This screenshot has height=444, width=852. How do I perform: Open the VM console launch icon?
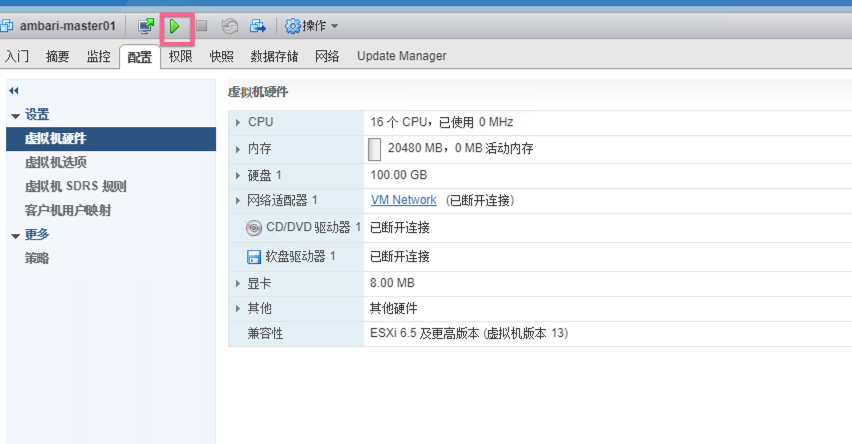point(146,26)
